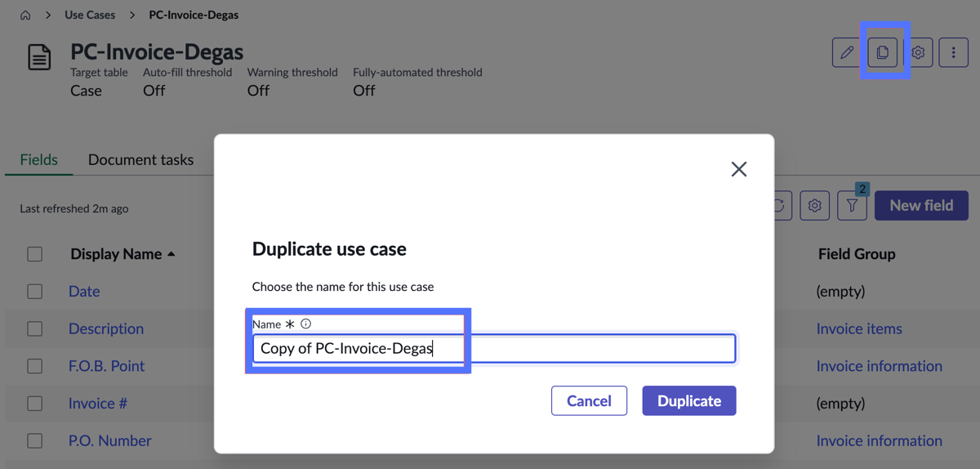The width and height of the screenshot is (980, 469).
Task: Sort by Display Name column arrow
Action: (171, 254)
